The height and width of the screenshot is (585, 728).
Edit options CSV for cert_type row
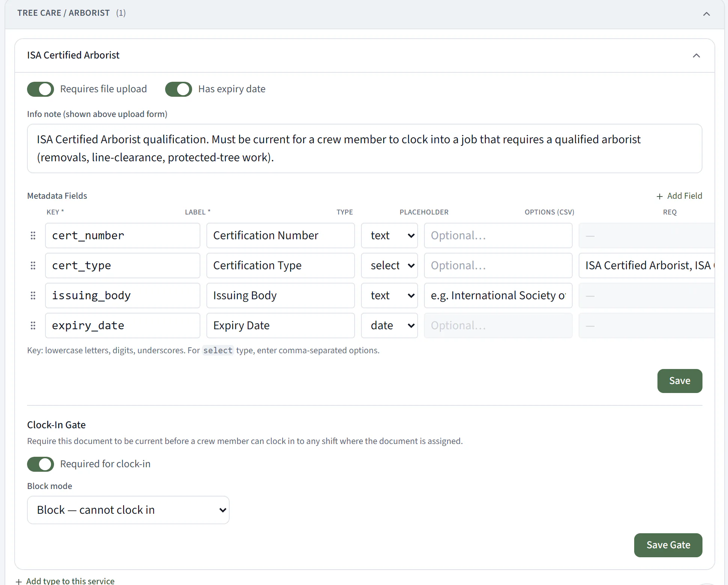[647, 265]
